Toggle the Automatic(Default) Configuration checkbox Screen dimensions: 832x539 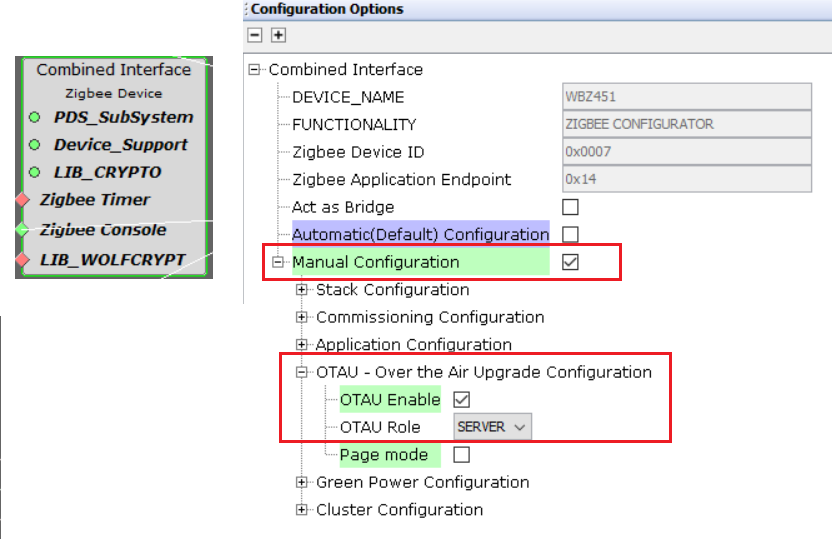click(x=571, y=234)
